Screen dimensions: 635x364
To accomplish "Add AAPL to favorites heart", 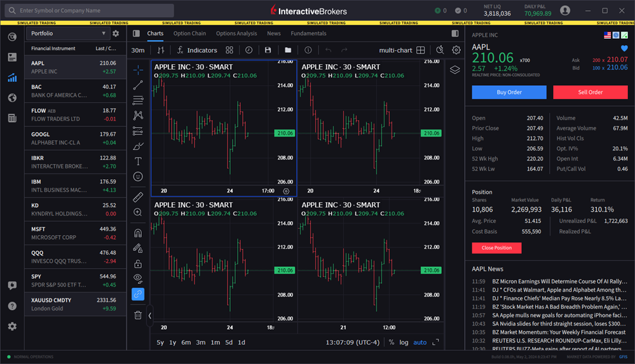I will pos(624,48).
